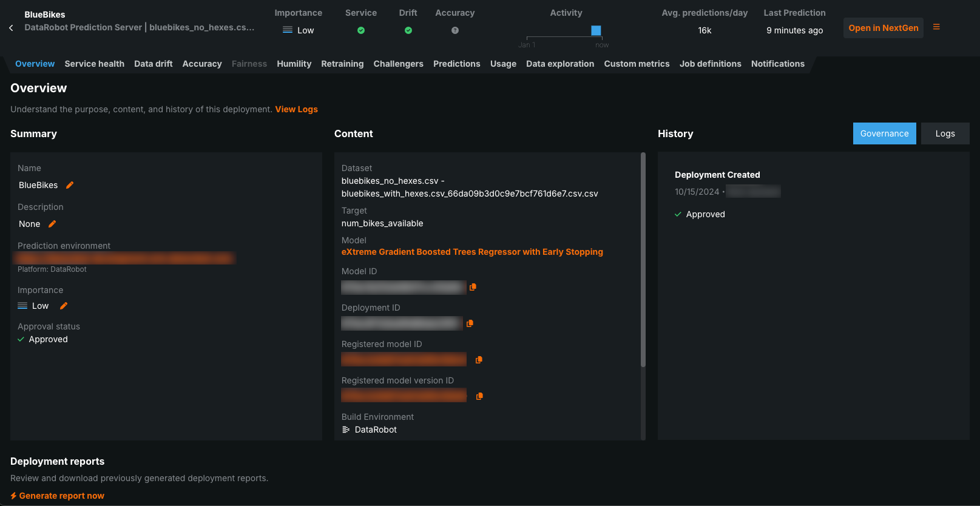Click the back arrow beside BlueBikes

pos(11,28)
